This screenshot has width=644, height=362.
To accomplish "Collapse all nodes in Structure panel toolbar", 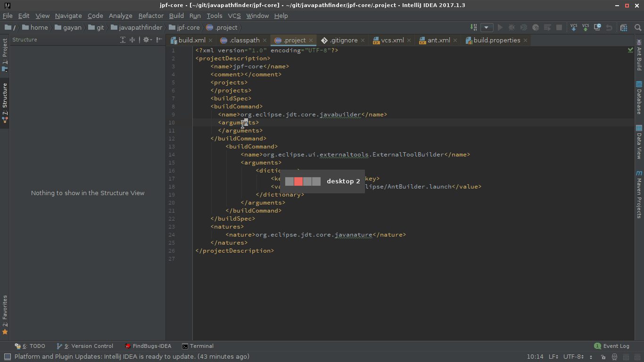I will tap(132, 40).
